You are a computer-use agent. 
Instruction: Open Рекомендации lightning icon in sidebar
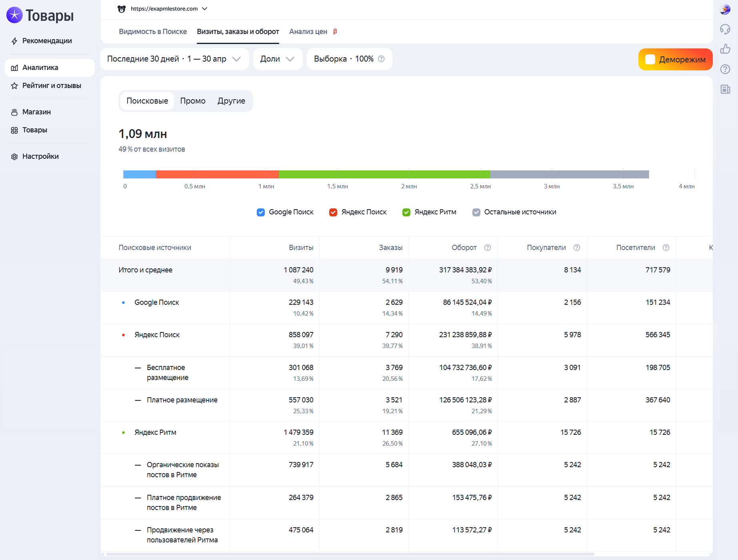coord(14,41)
